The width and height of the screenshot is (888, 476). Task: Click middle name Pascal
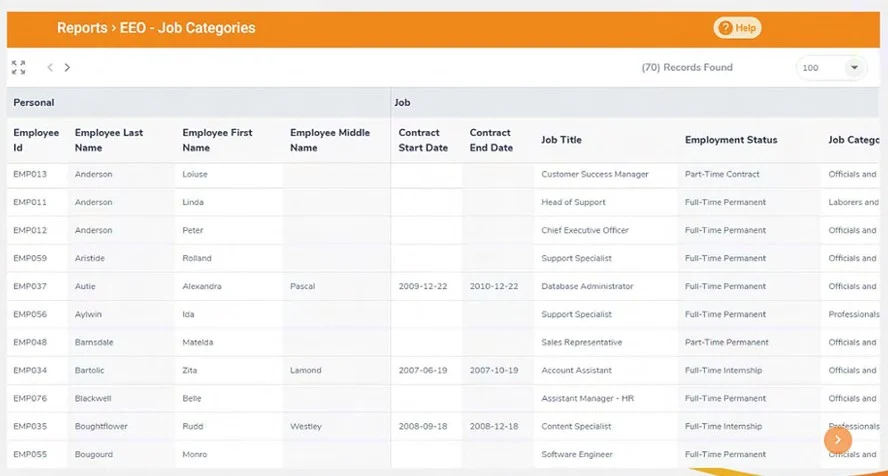coord(302,286)
